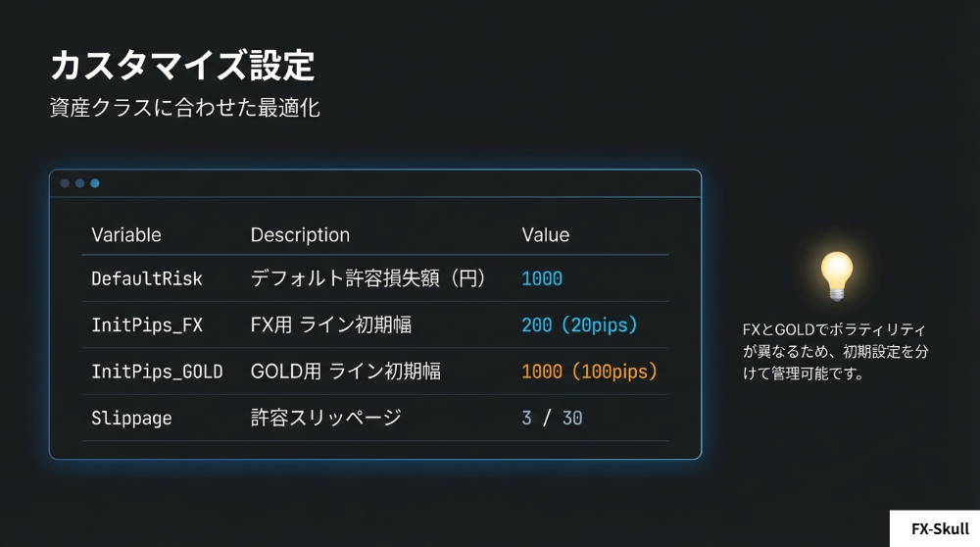Click the value 200 (20pips)

pyautogui.click(x=579, y=324)
